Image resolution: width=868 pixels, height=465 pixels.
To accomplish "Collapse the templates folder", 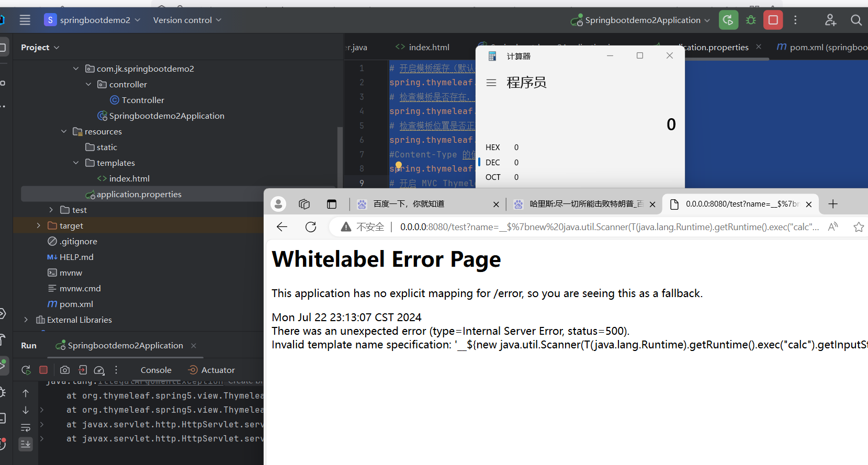I will tap(76, 163).
